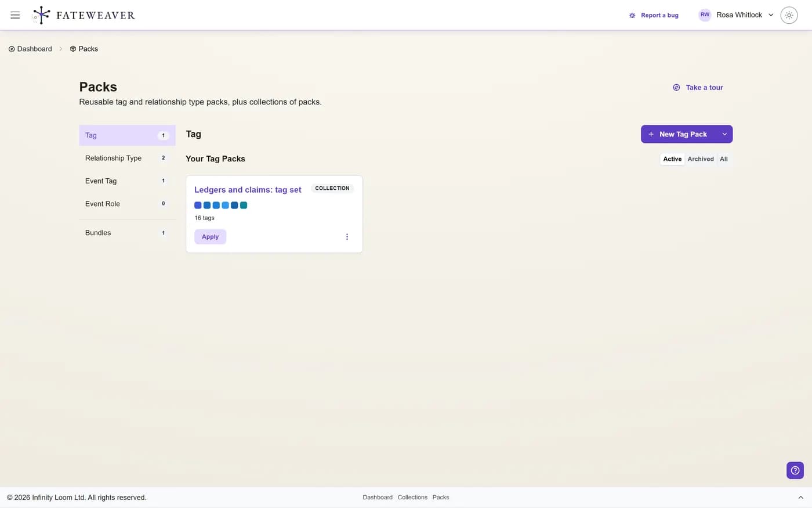Image resolution: width=812 pixels, height=508 pixels.
Task: Click the footer Dashboard link
Action: pyautogui.click(x=378, y=498)
